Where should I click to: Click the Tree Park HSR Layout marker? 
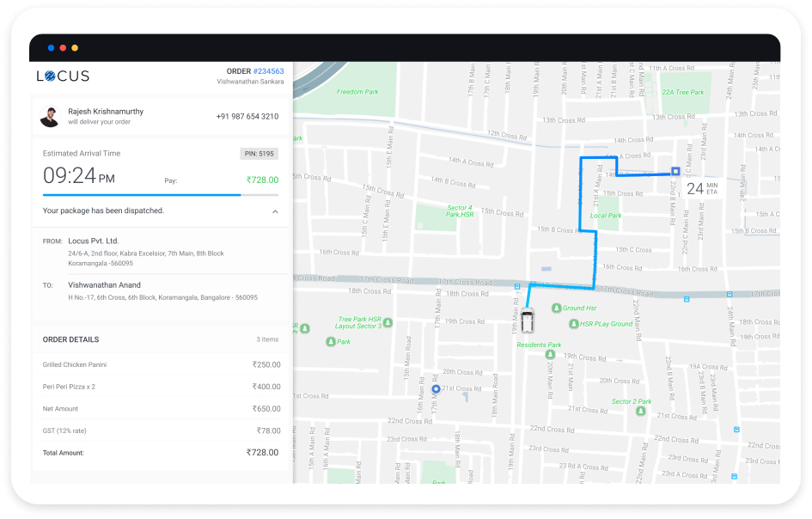pyautogui.click(x=388, y=323)
